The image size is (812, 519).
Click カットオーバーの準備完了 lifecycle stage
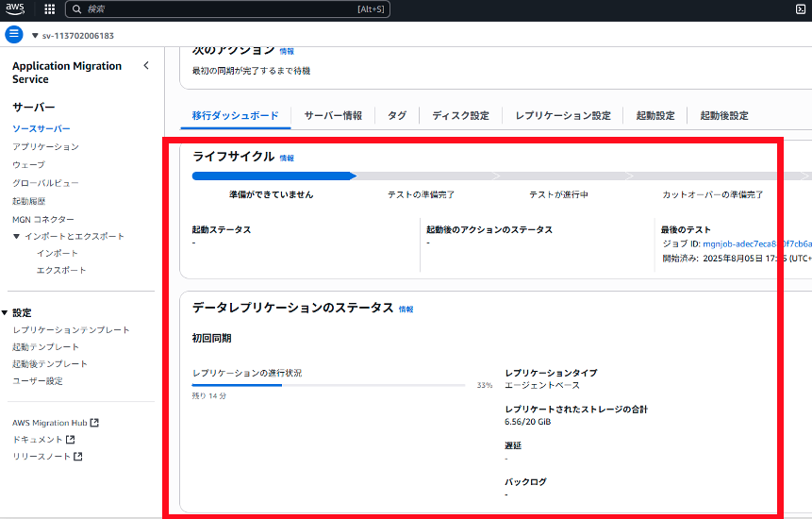pos(713,194)
